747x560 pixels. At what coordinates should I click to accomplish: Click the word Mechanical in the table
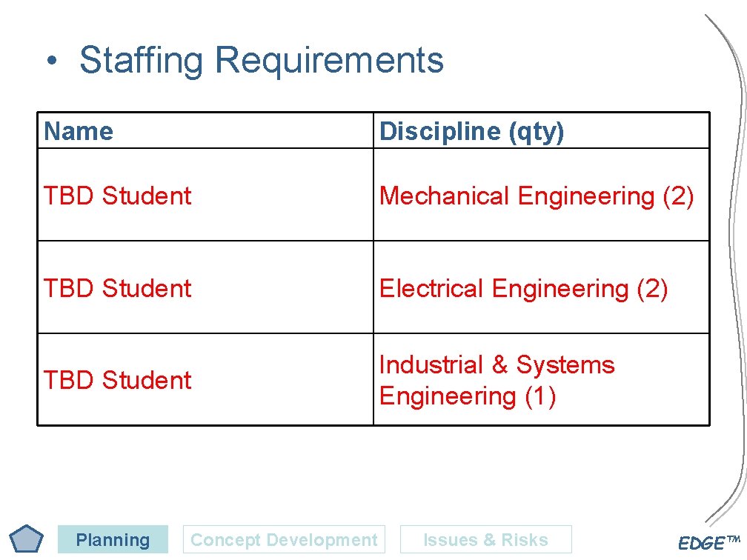[x=445, y=196]
